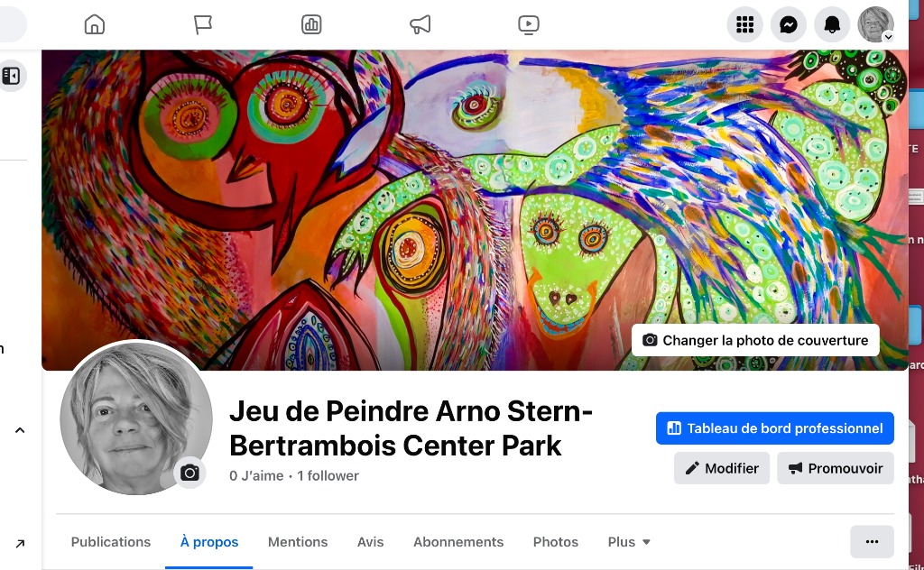The image size is (924, 570).
Task: Click the camera icon on the profile picture
Action: 189,473
